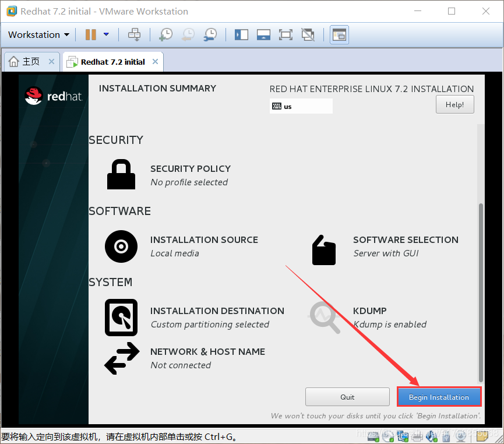The image size is (504, 444).
Task: Enter full screen mode
Action: 286,34
